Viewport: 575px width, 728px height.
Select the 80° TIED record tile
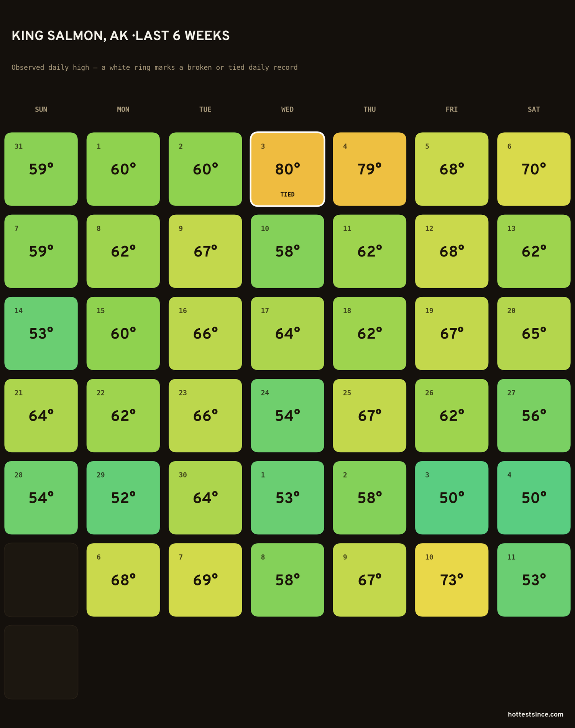click(x=287, y=169)
